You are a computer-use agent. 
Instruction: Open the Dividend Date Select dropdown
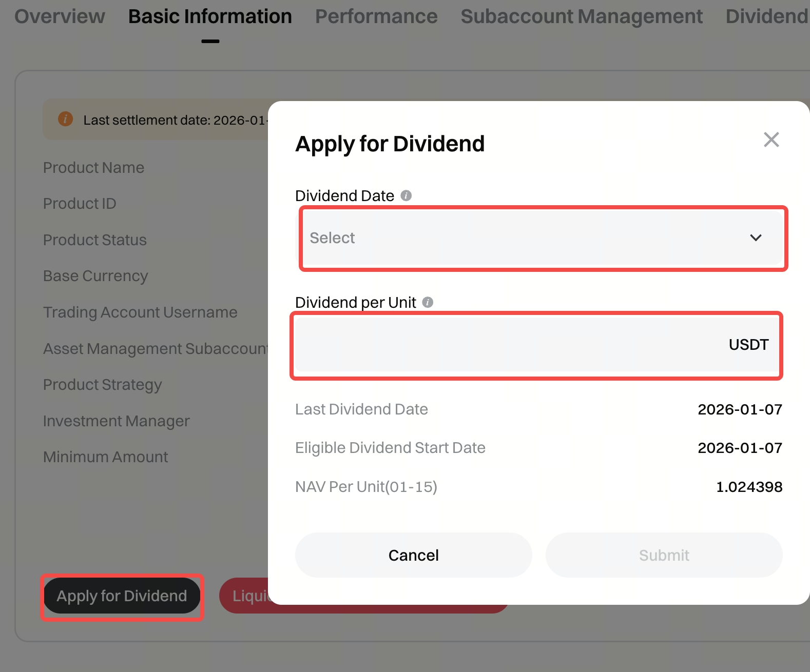tap(513, 238)
